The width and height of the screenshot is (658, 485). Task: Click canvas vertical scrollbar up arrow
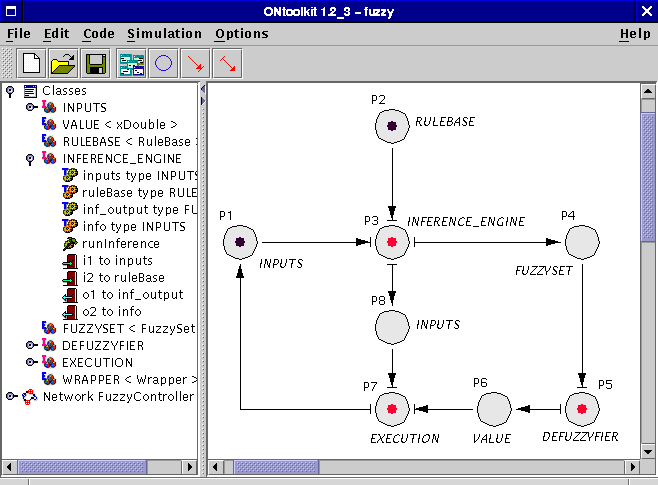(x=648, y=91)
